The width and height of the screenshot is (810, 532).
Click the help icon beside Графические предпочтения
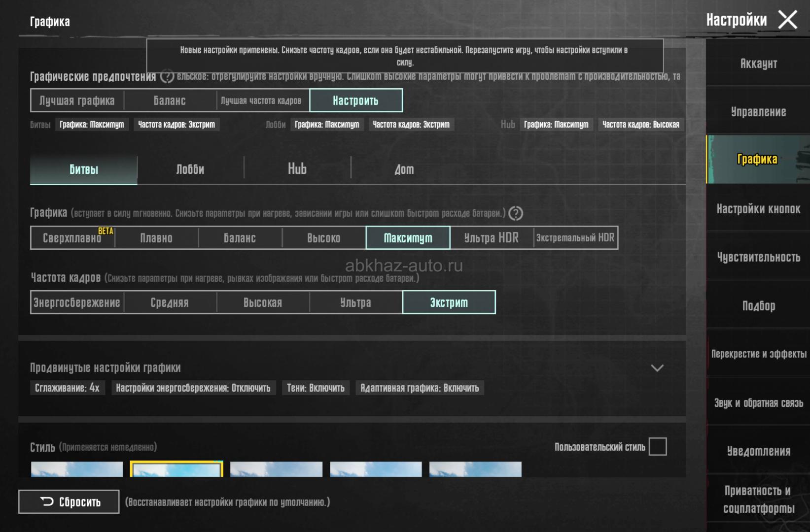coord(167,77)
